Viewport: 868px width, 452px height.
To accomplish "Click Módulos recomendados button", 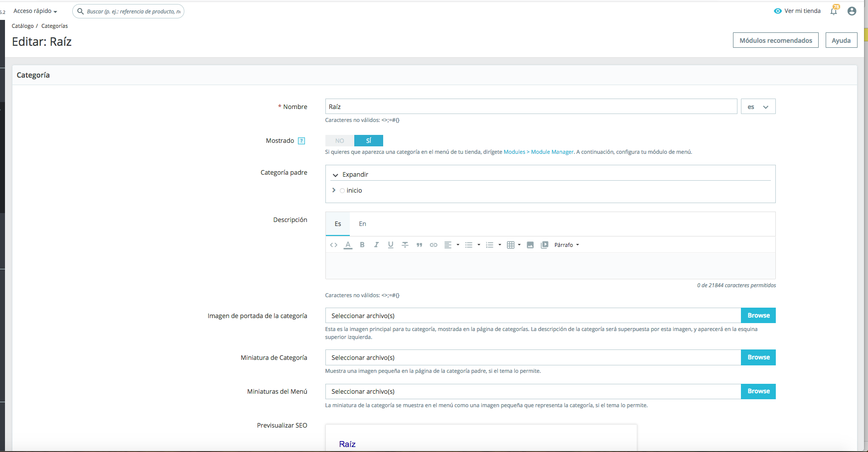I will pos(776,40).
